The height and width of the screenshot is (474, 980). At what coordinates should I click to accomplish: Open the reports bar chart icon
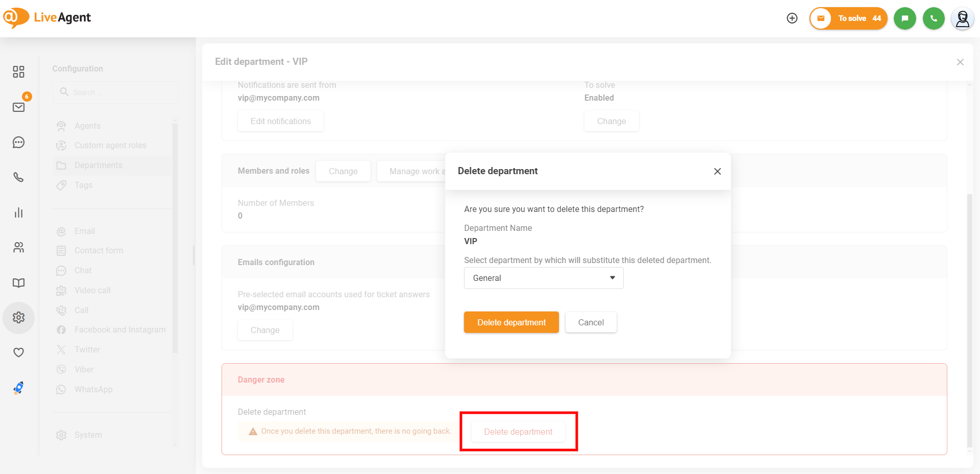(x=18, y=212)
